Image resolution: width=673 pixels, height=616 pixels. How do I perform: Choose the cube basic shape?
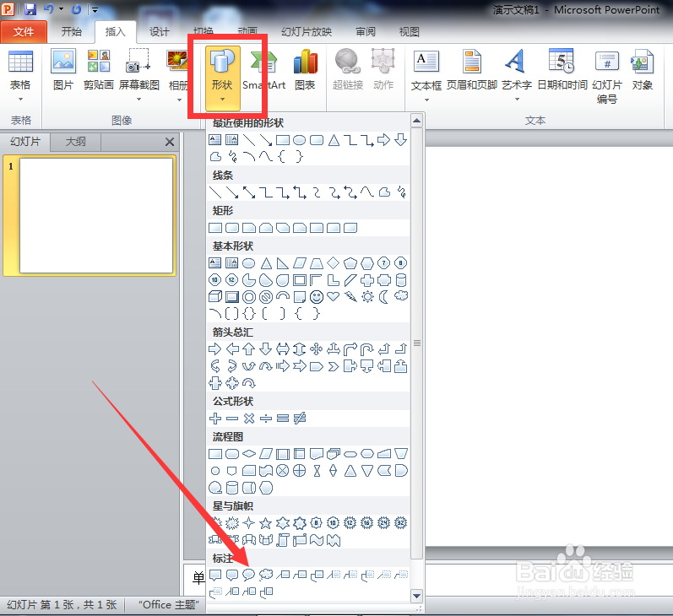[x=215, y=297]
